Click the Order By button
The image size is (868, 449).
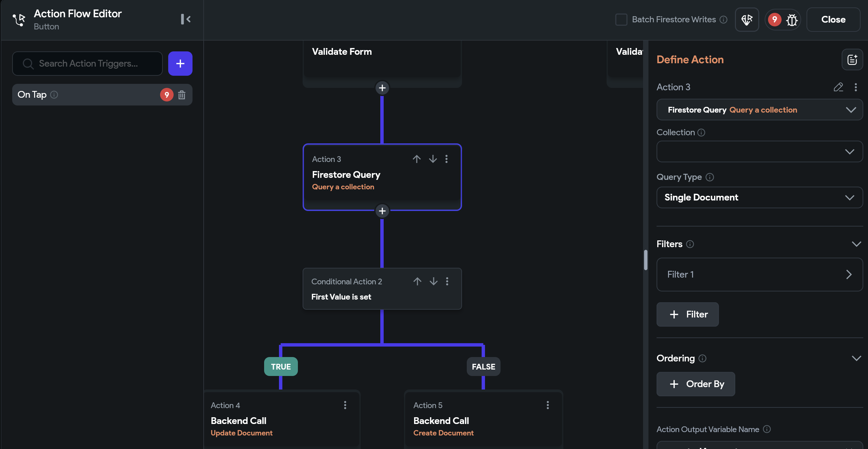coord(695,384)
